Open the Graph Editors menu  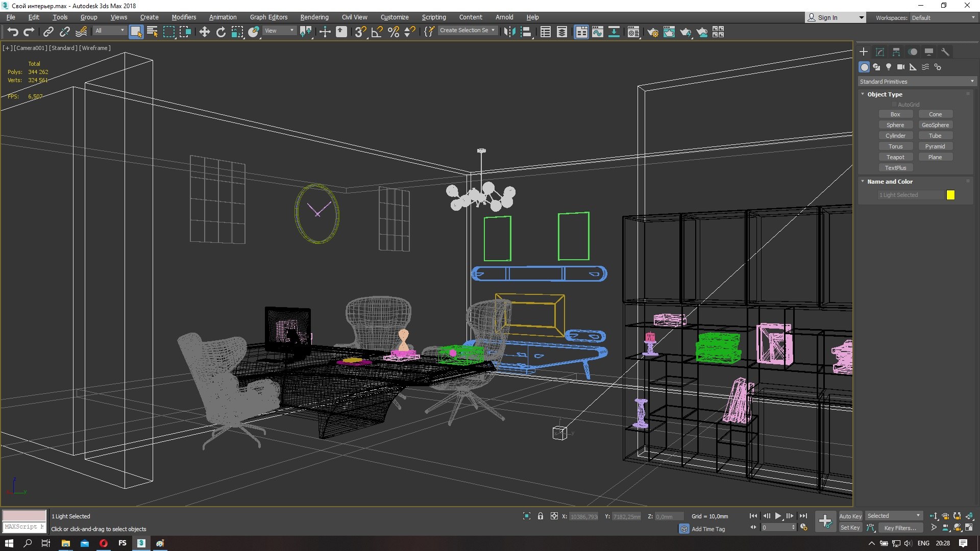(x=268, y=17)
